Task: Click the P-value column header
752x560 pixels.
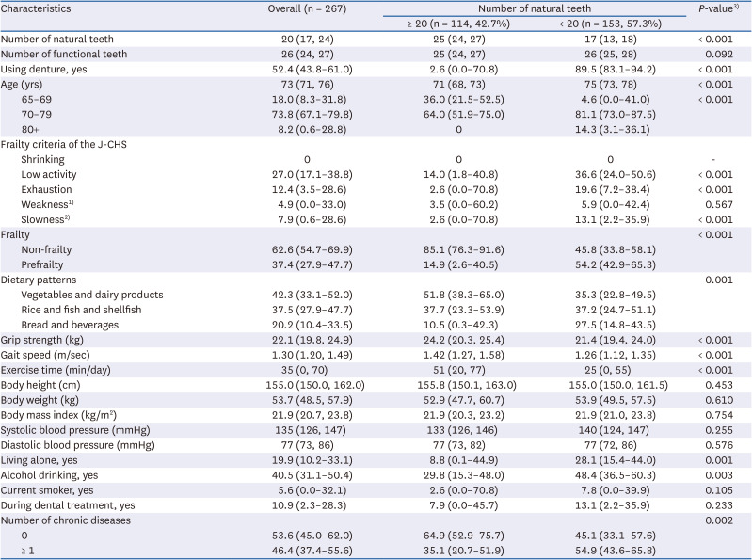Action: [713, 8]
